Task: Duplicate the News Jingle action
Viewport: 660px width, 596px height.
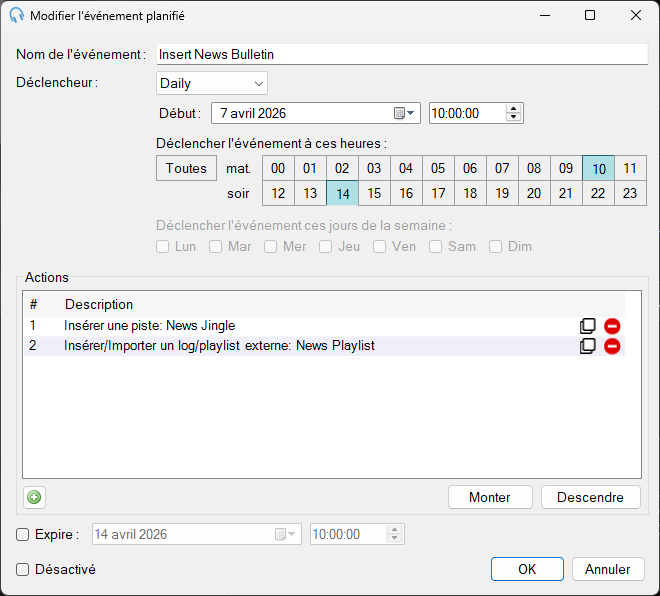Action: click(x=588, y=326)
